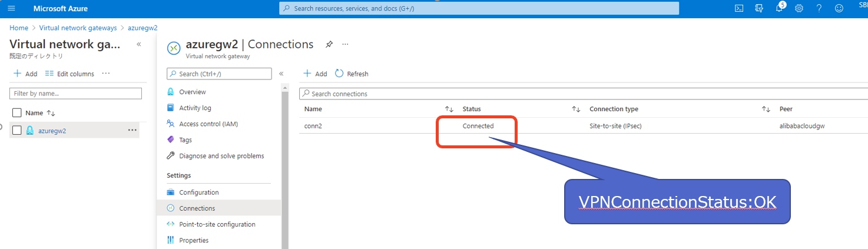
Task: Focus the global Search resources box
Action: [479, 8]
